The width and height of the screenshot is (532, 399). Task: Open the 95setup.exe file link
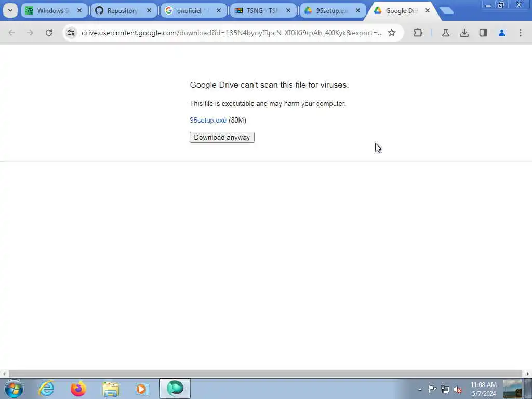208,121
